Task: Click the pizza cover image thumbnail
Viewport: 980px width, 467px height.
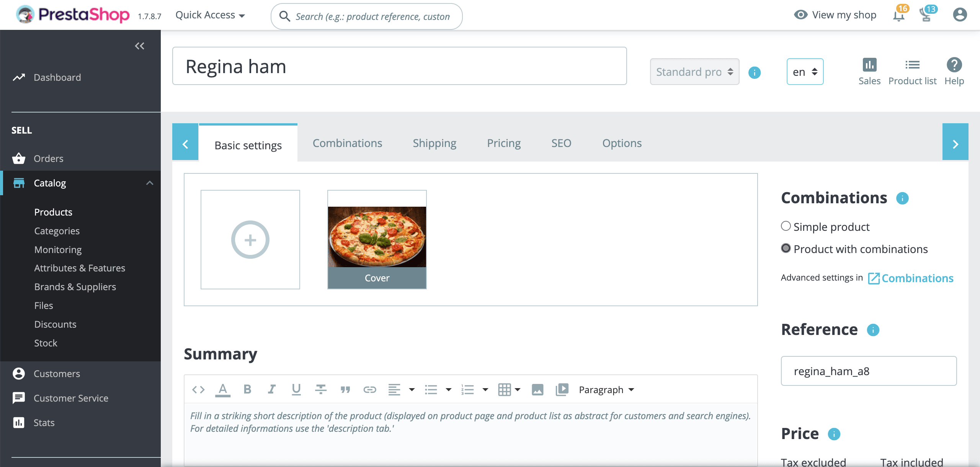Action: click(377, 236)
